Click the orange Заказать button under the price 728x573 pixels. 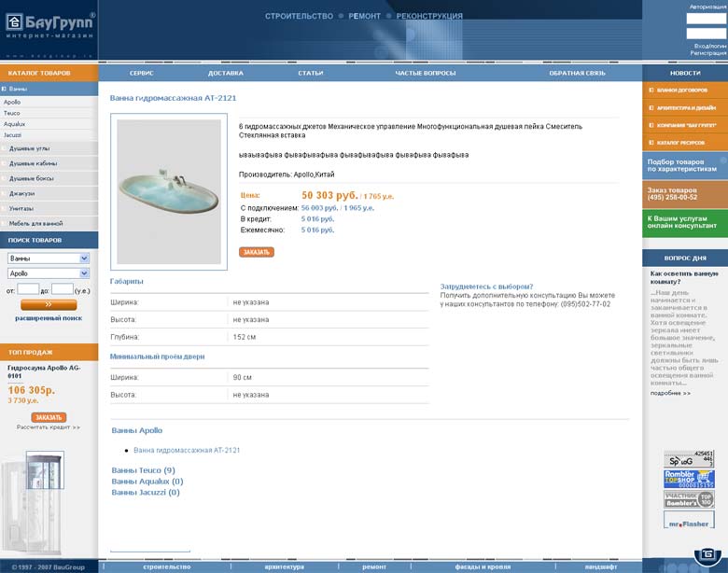257,252
